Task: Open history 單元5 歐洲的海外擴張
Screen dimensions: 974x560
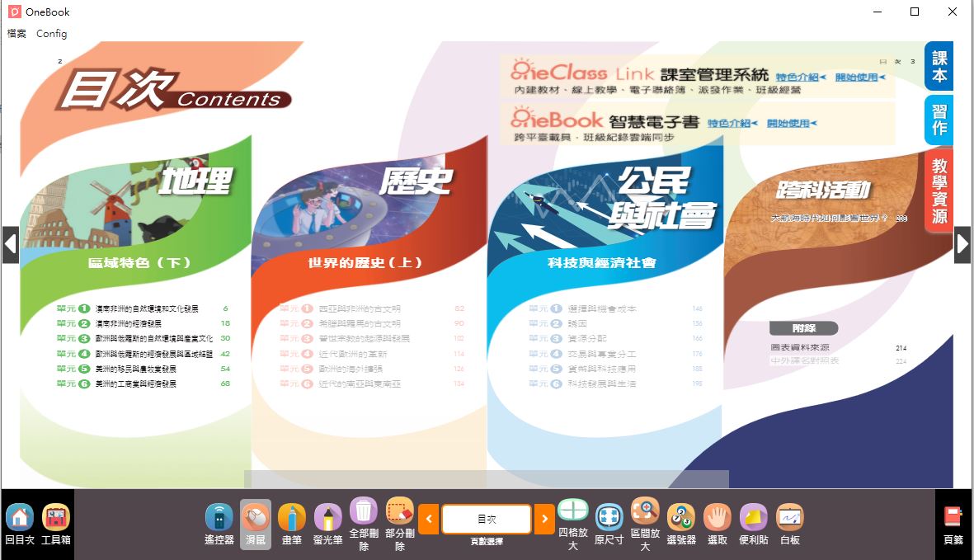Action: tap(372, 369)
